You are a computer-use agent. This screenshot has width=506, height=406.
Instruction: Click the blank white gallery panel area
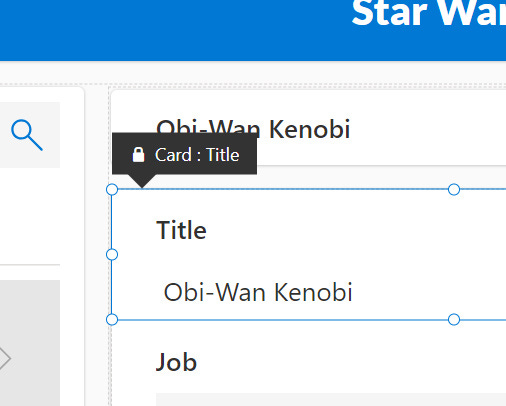pyautogui.click(x=30, y=217)
